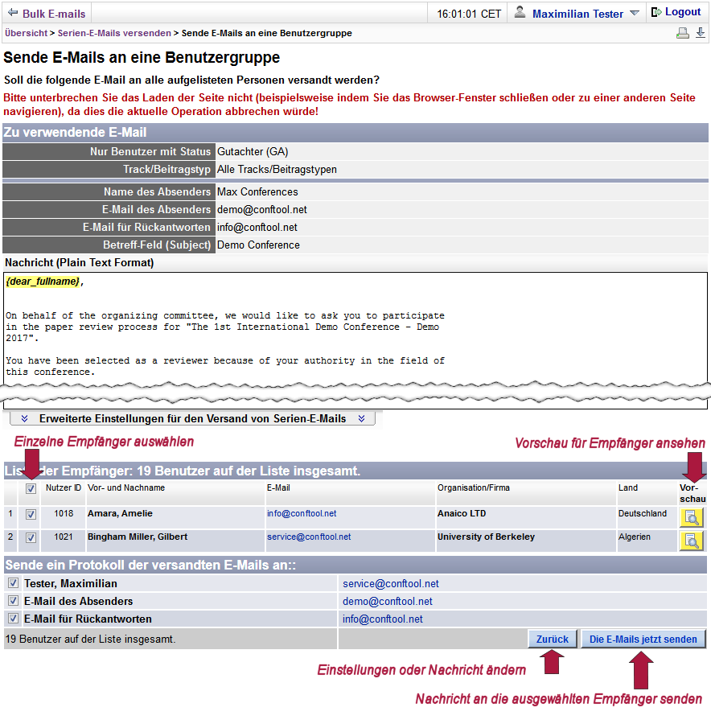Uncheck recipient Amara, Amelie
Image resolution: width=711 pixels, height=728 pixels.
click(31, 514)
